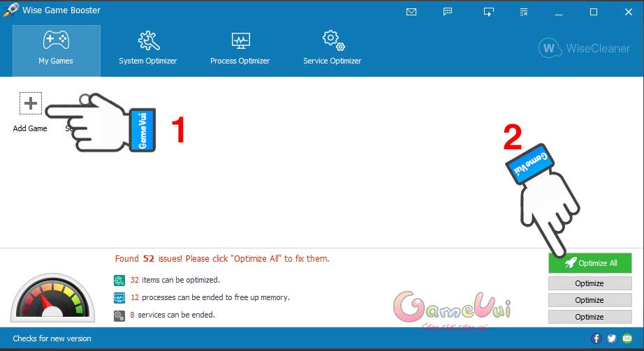The height and width of the screenshot is (351, 644).
Task: Click Checks for new version link
Action: point(52,338)
